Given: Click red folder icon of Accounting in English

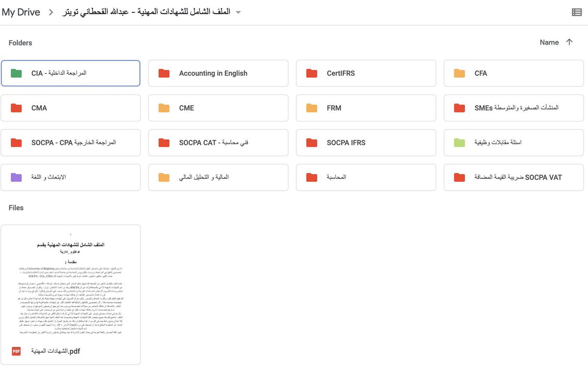Looking at the screenshot, I should coord(164,73).
